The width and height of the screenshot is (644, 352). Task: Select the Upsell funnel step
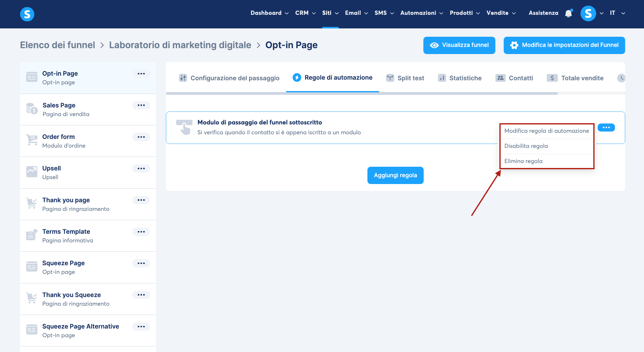(88, 173)
